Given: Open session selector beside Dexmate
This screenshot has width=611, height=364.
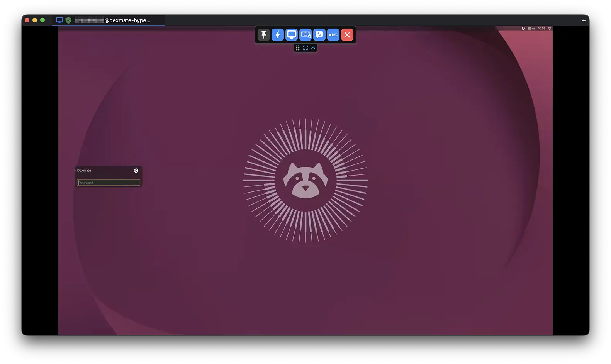Looking at the screenshot, I should pyautogui.click(x=136, y=171).
